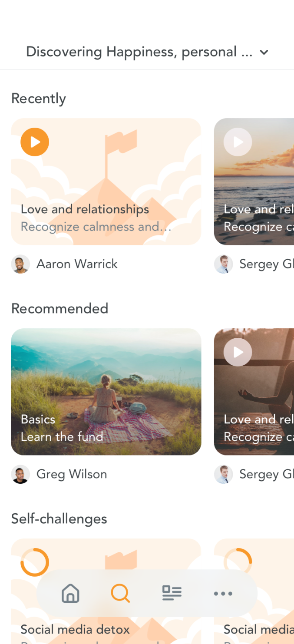Play the orange Love and relationships card

(35, 142)
